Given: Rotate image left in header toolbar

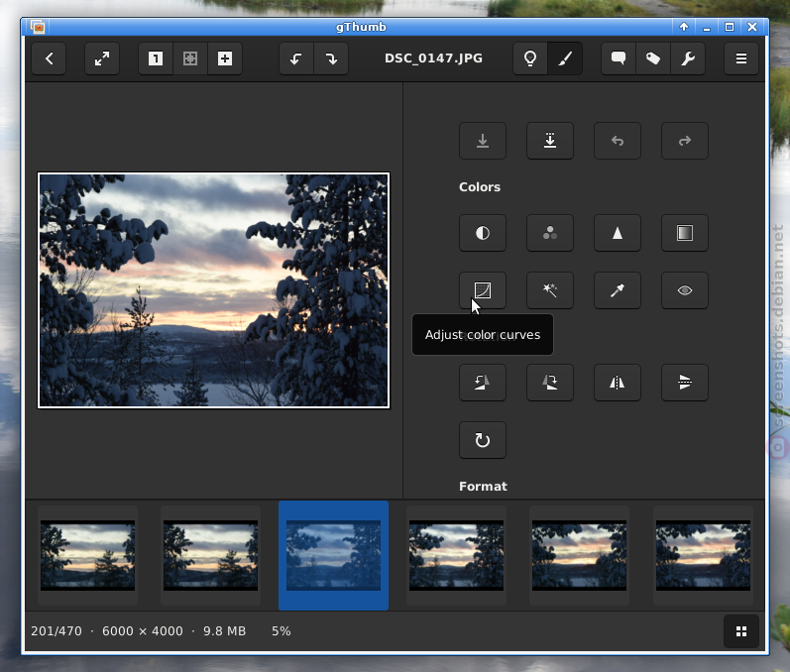Looking at the screenshot, I should 296,58.
